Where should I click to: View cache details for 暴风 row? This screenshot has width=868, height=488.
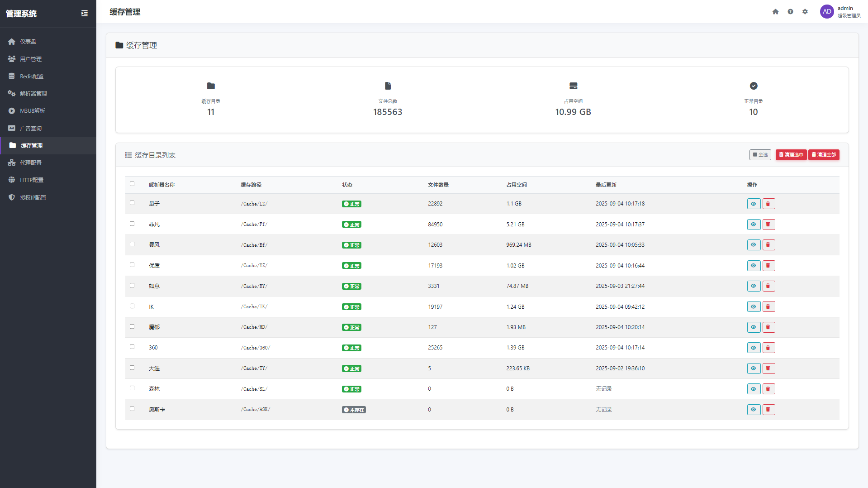(x=754, y=245)
